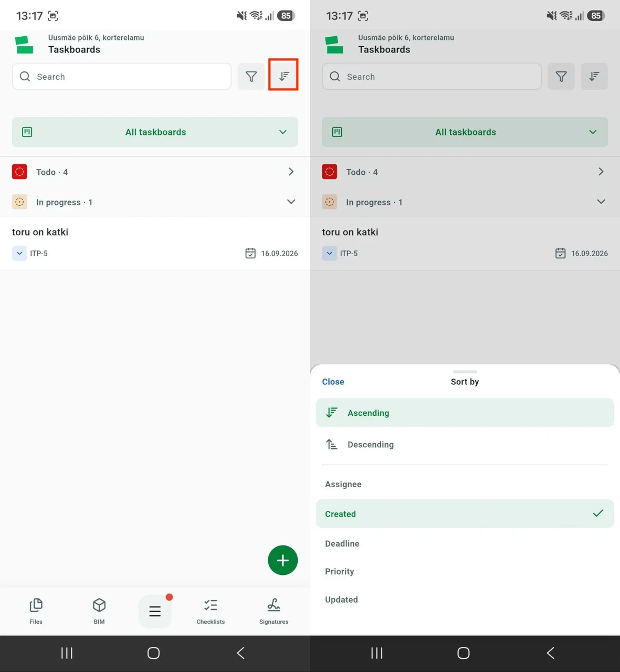The image size is (620, 672).
Task: Collapse the In progress · 1 section on left
Action: coord(155,202)
